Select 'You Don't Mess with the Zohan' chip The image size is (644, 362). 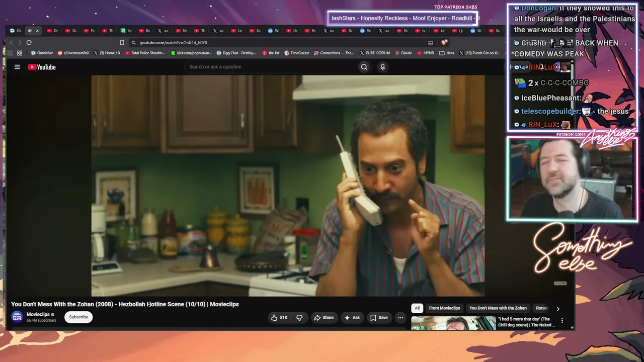498,308
